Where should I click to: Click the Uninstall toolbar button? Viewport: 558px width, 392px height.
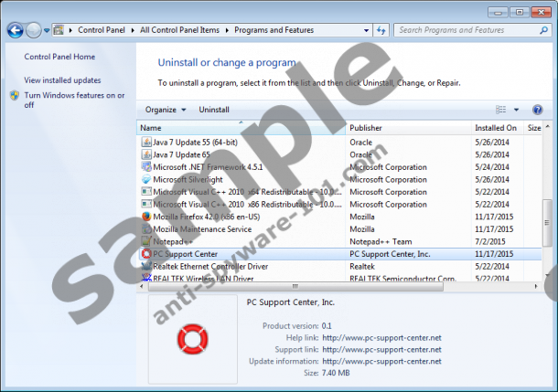[214, 110]
